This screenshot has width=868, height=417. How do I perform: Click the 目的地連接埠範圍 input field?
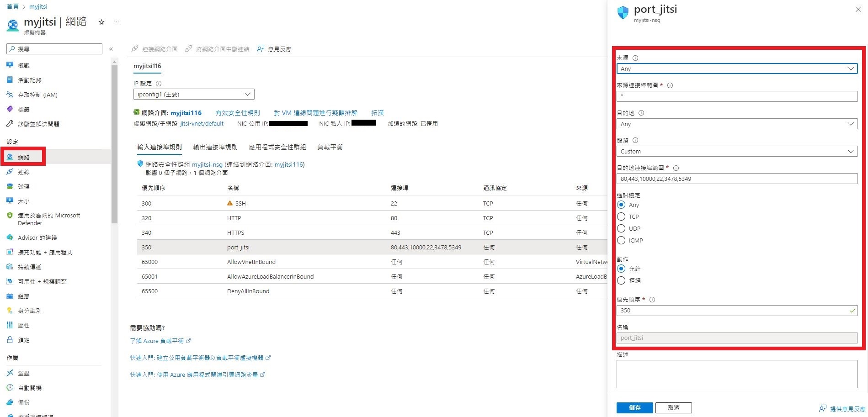[737, 179]
